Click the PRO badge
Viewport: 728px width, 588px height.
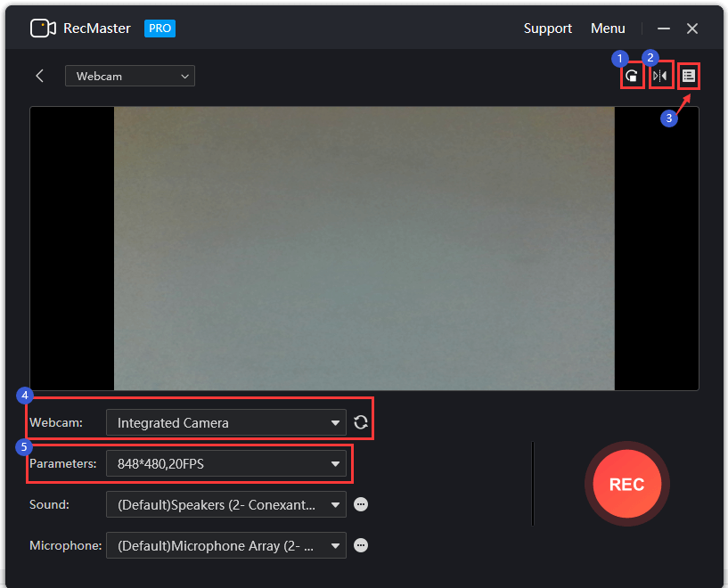[160, 29]
